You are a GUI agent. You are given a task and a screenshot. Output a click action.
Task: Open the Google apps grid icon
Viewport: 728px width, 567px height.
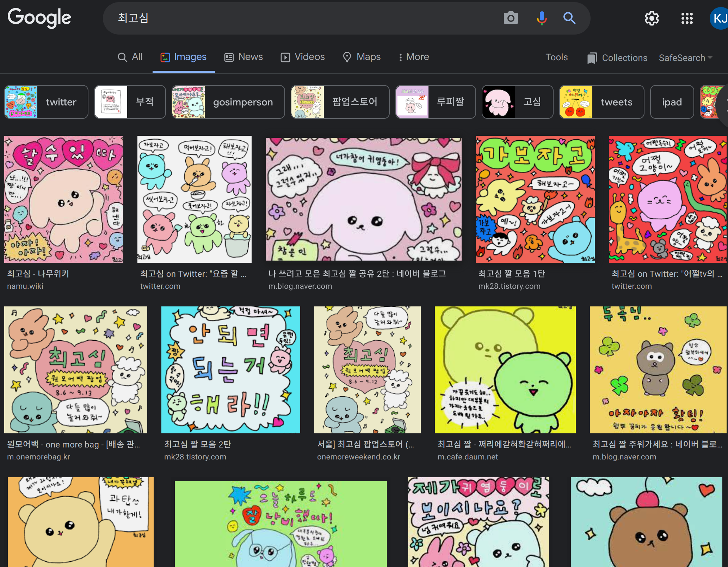point(687,18)
